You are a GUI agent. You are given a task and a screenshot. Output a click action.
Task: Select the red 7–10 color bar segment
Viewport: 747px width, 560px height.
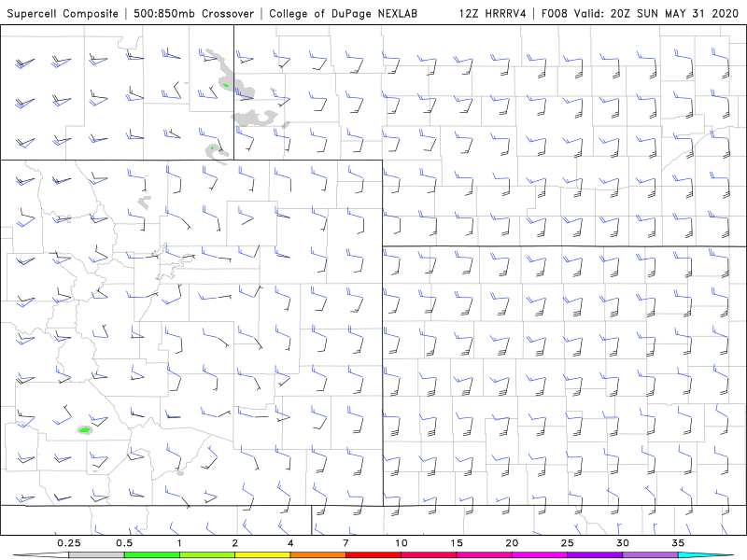[373, 555]
